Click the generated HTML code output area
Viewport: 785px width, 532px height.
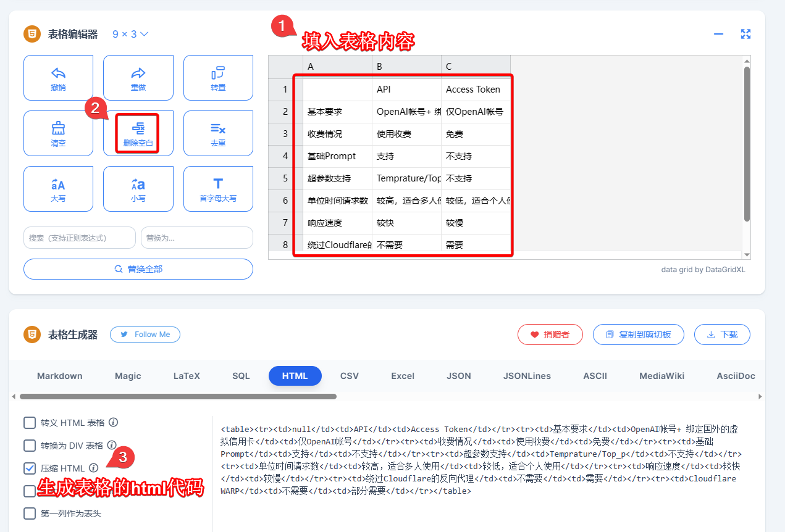(x=482, y=460)
